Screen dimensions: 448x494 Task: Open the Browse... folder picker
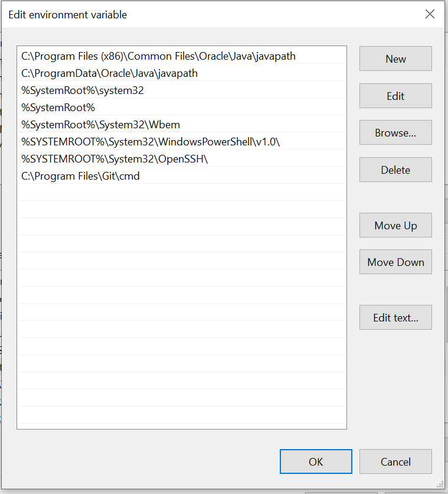395,133
